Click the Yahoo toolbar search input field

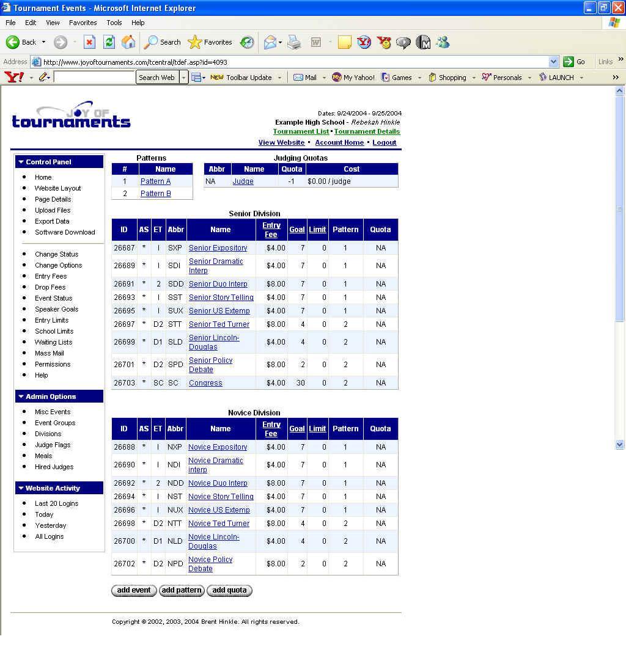[94, 77]
